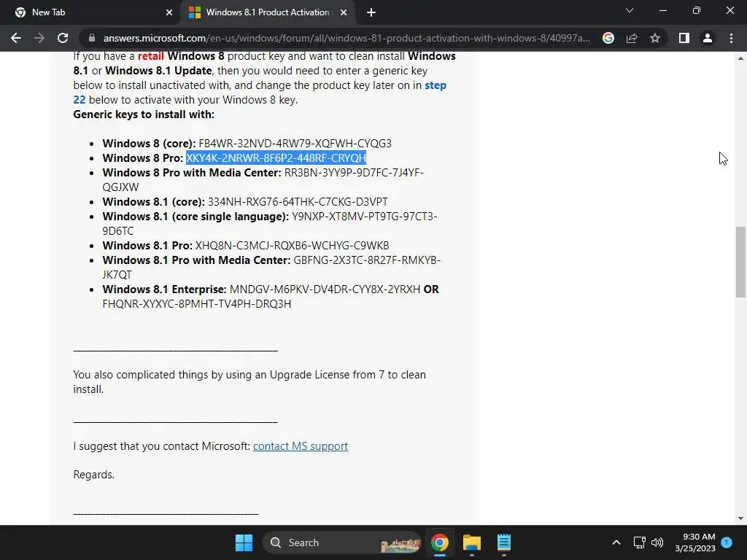This screenshot has height=560, width=747.
Task: Open Chrome from the taskbar
Action: pyautogui.click(x=440, y=542)
